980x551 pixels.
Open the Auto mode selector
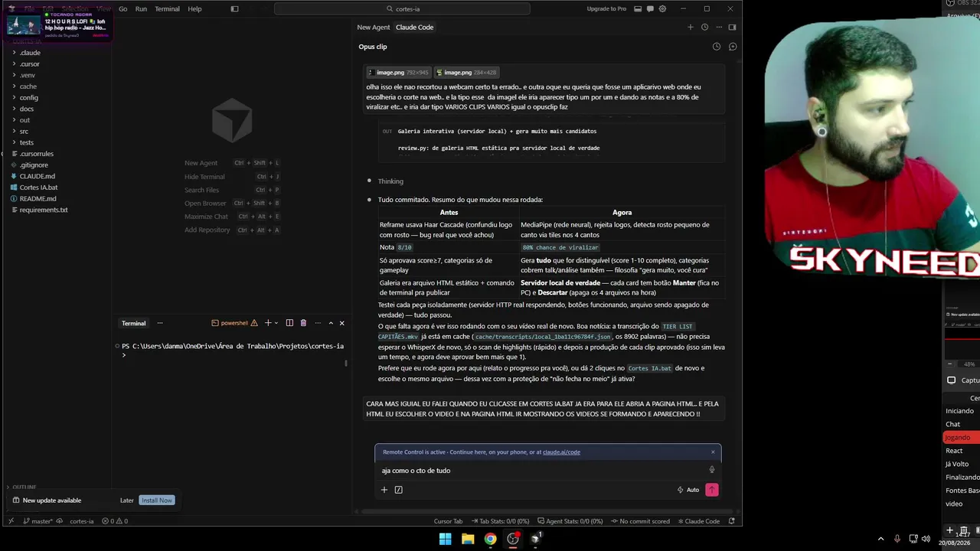click(688, 490)
